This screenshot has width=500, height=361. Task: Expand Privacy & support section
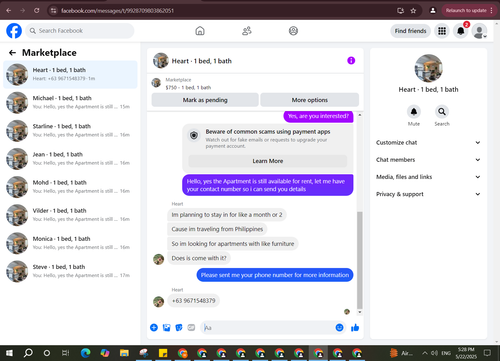click(x=428, y=194)
